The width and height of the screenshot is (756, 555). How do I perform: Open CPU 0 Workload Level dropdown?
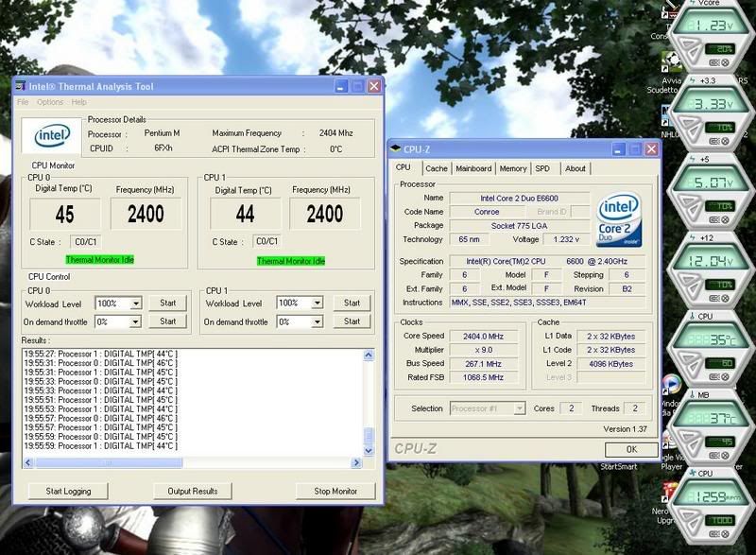click(136, 304)
